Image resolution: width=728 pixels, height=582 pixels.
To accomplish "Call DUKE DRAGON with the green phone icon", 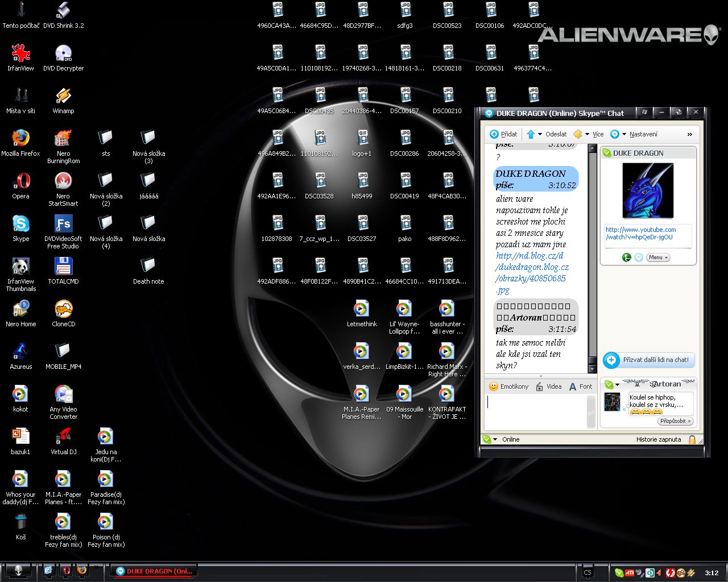I will point(626,257).
